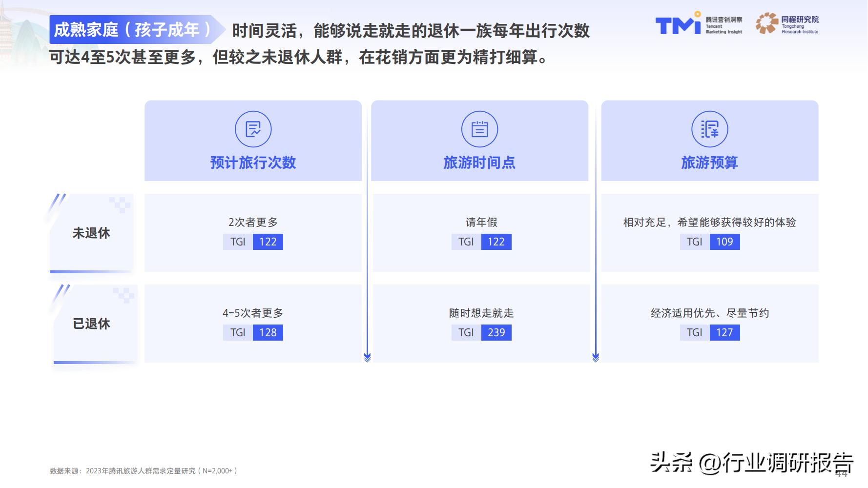
Task: Expand the downward arrow under 旅游时间点 column
Action: pos(367,358)
